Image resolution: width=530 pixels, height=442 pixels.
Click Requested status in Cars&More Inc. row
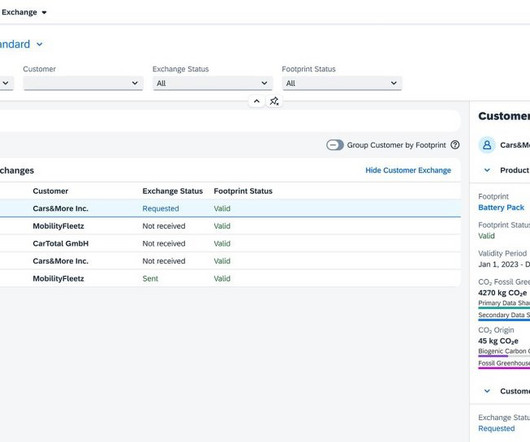point(161,208)
